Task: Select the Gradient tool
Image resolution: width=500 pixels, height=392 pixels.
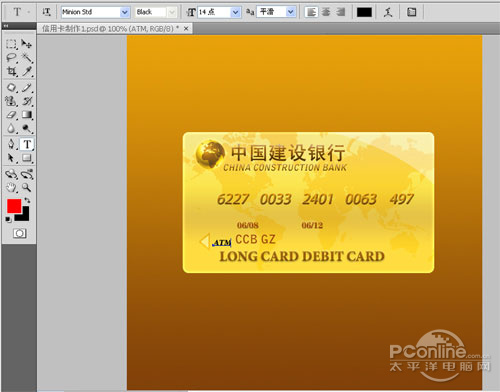Action: [27, 115]
